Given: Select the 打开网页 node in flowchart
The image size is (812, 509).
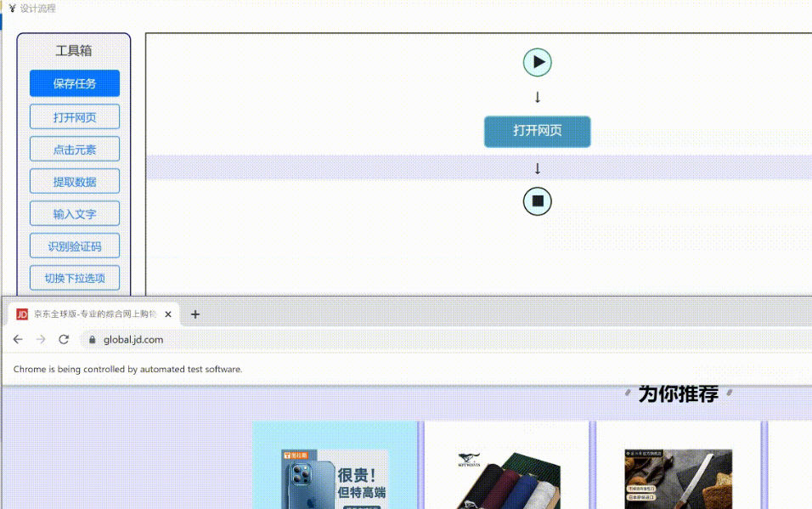Looking at the screenshot, I should click(537, 131).
